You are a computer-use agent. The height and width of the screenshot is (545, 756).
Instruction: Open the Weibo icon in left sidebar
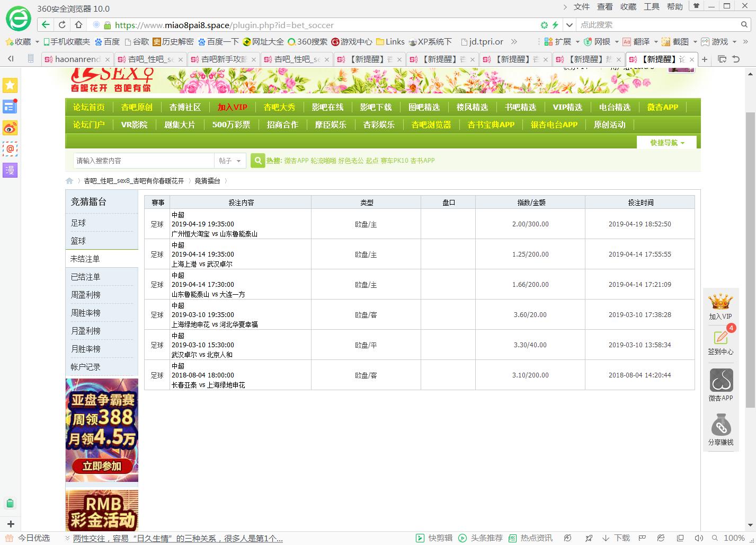point(10,128)
